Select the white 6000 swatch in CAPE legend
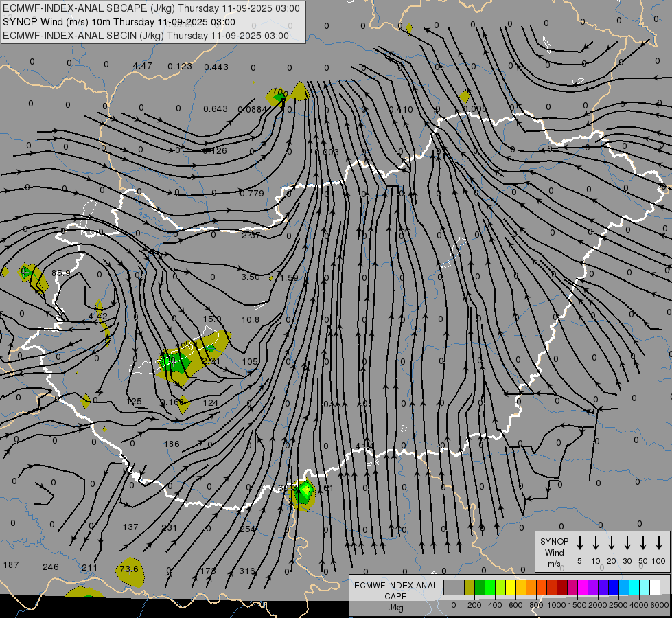Screen dimensions: 672x618 click(x=655, y=587)
